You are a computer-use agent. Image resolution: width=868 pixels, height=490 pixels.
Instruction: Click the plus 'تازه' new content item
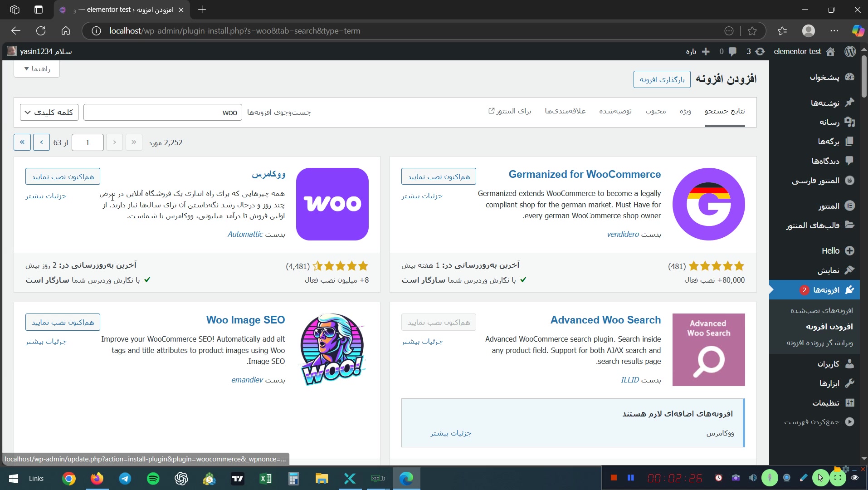click(x=697, y=51)
